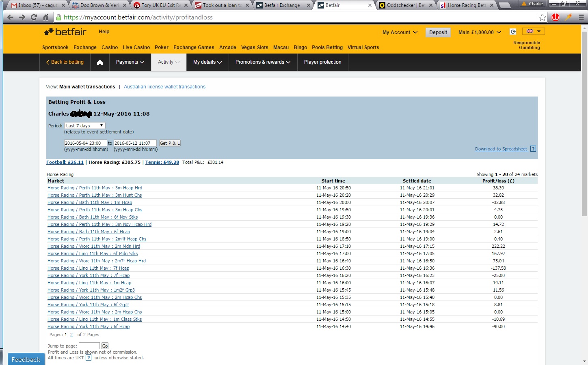
Task: Open Responsible Gambling link
Action: 527,45
